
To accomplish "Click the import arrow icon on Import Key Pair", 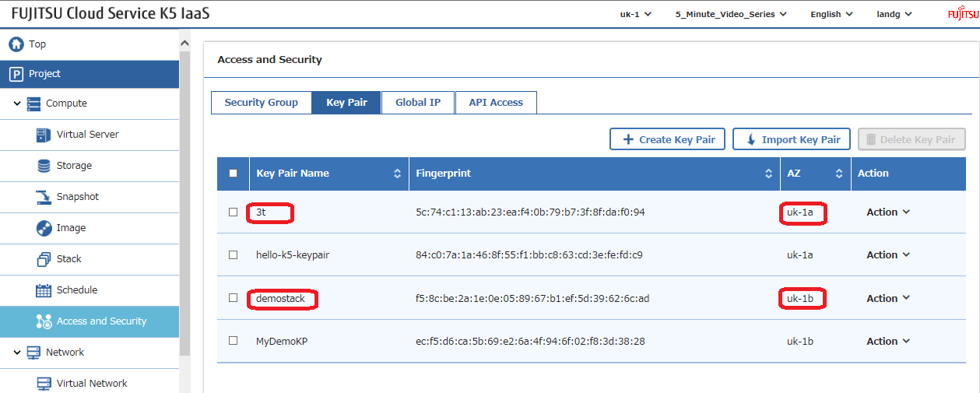I will click(x=751, y=140).
